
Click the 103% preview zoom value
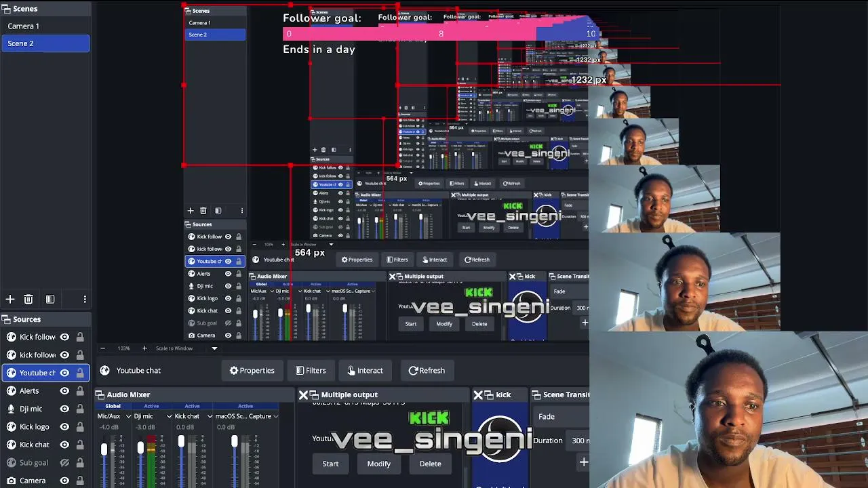click(123, 348)
